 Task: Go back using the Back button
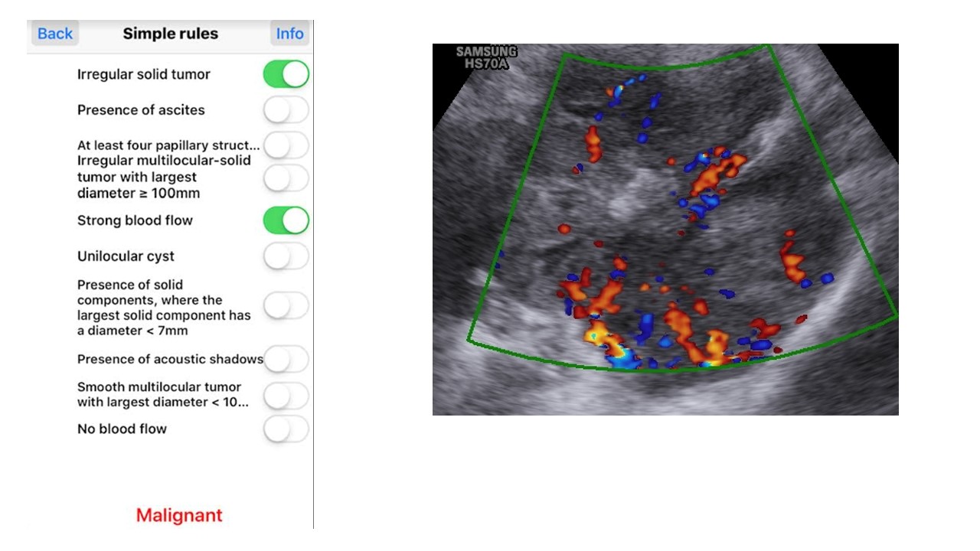point(54,34)
